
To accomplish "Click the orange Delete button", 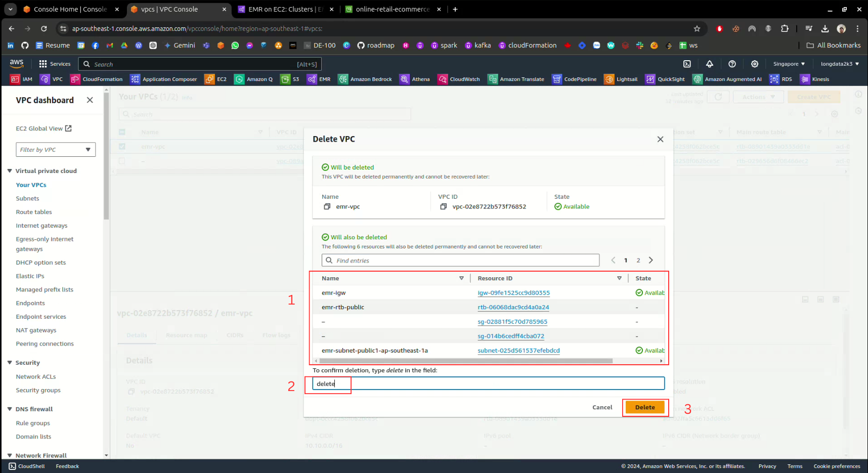I will 644,407.
